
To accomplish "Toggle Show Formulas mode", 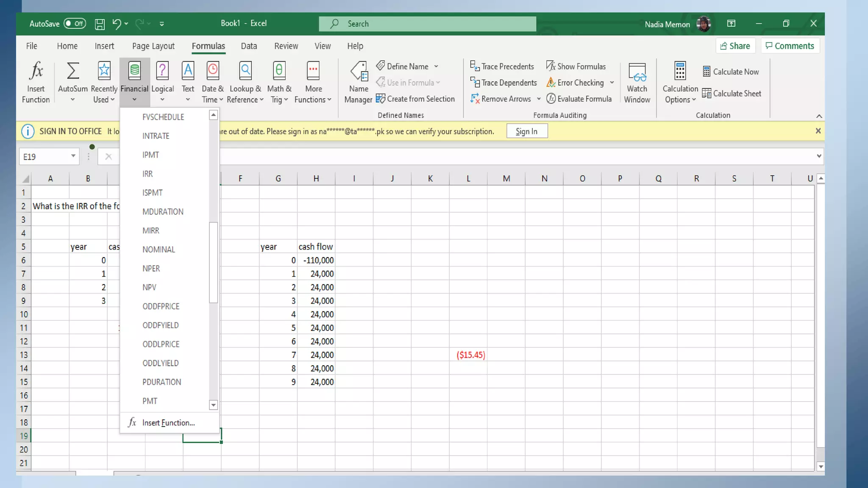I will tap(576, 67).
